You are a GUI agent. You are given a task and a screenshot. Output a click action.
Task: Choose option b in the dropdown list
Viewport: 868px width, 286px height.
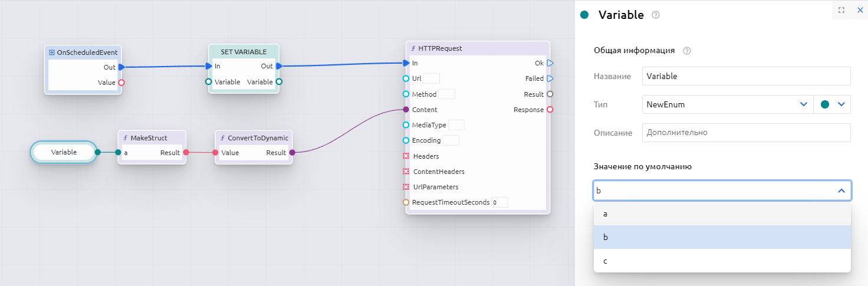coord(722,237)
